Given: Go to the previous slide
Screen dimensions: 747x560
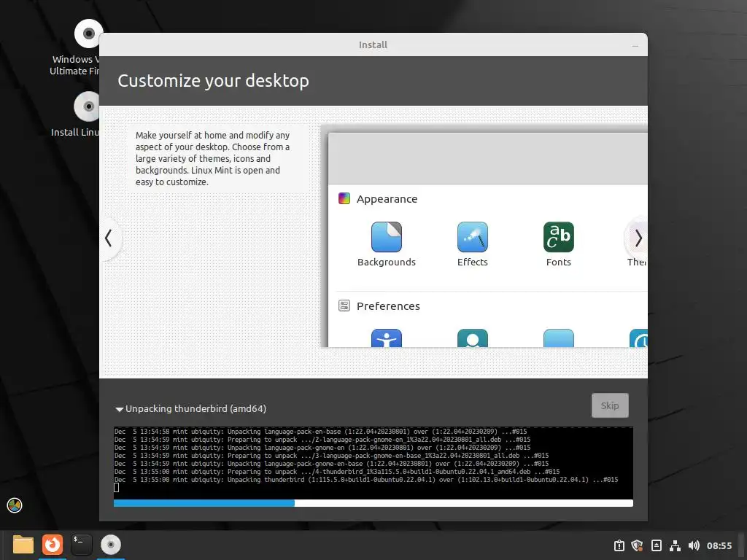Looking at the screenshot, I should (109, 238).
